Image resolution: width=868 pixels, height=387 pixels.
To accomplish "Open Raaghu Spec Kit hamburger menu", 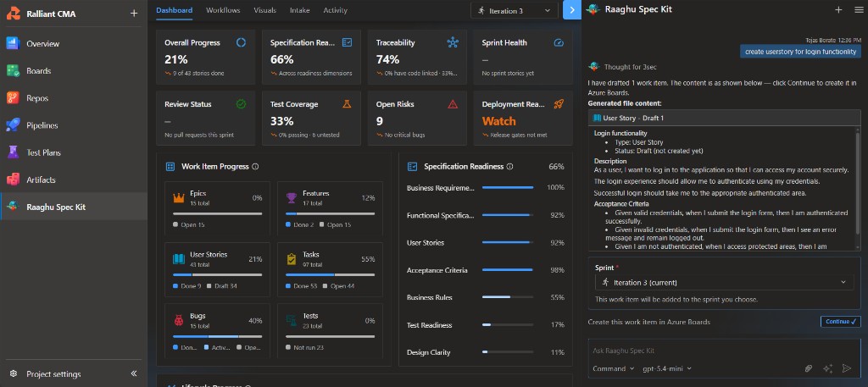I will [x=859, y=9].
